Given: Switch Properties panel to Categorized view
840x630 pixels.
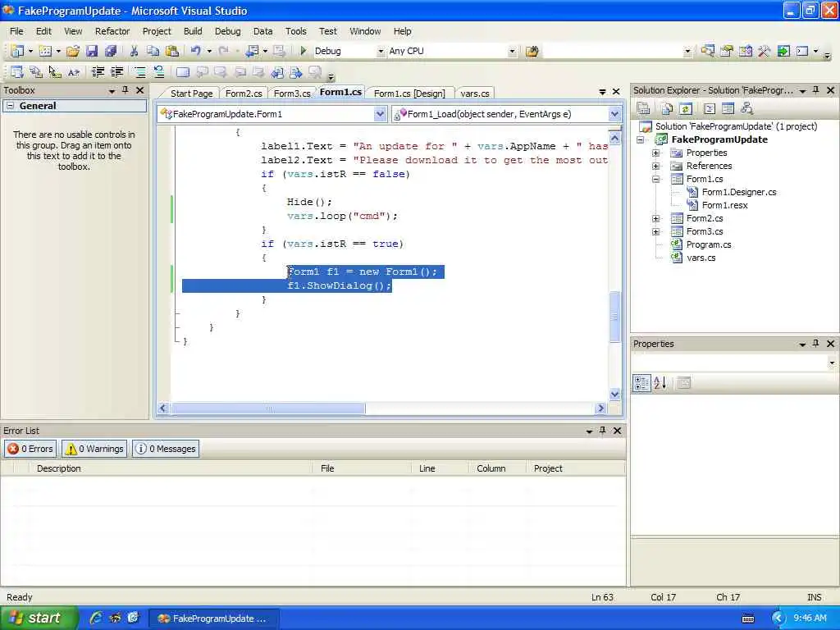Looking at the screenshot, I should [641, 383].
